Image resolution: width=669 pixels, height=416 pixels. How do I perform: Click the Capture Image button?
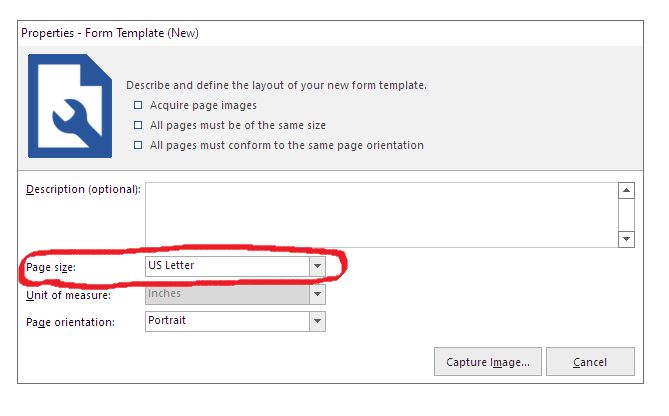point(488,362)
